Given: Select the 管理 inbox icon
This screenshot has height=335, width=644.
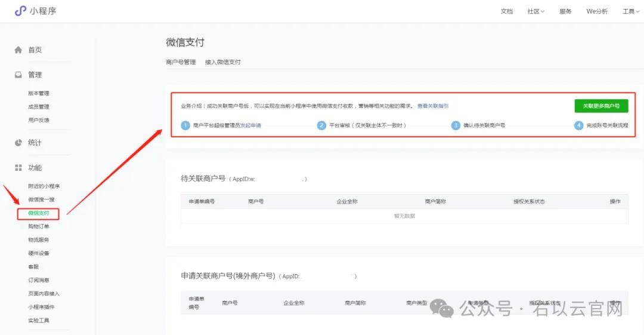Looking at the screenshot, I should [18, 75].
